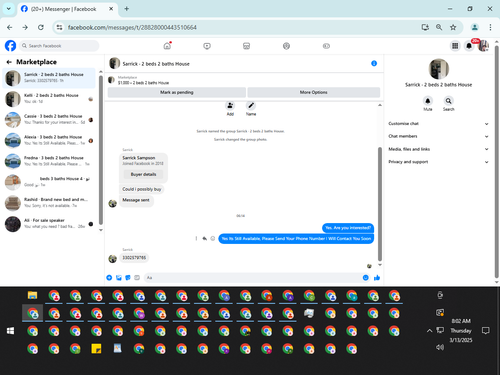Open the browser zoom magnifier icon

(439, 27)
